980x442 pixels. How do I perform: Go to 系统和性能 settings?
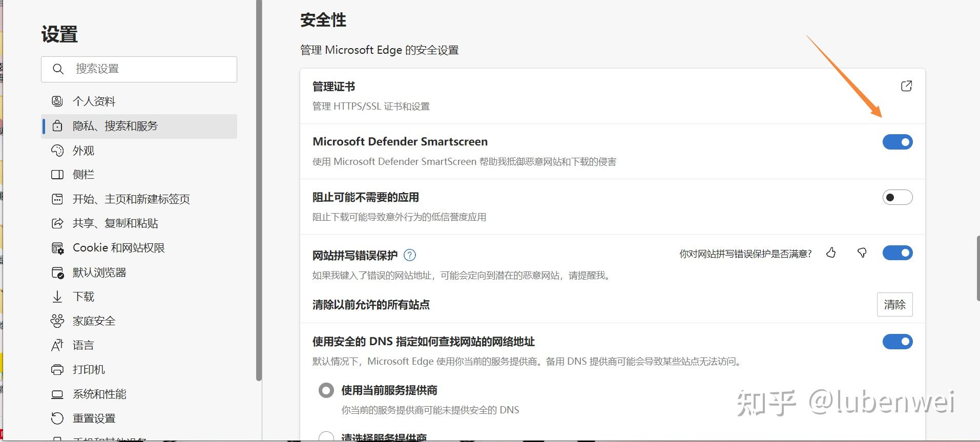[139, 394]
